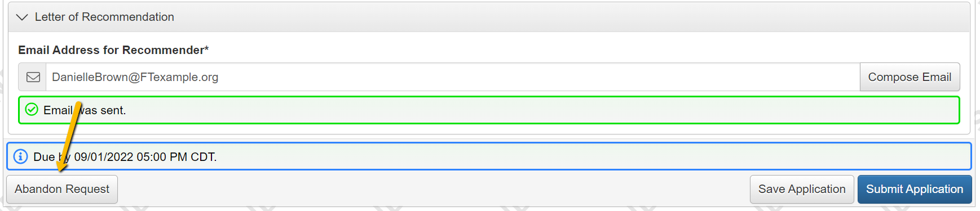
Task: Submit the application
Action: pyautogui.click(x=914, y=189)
